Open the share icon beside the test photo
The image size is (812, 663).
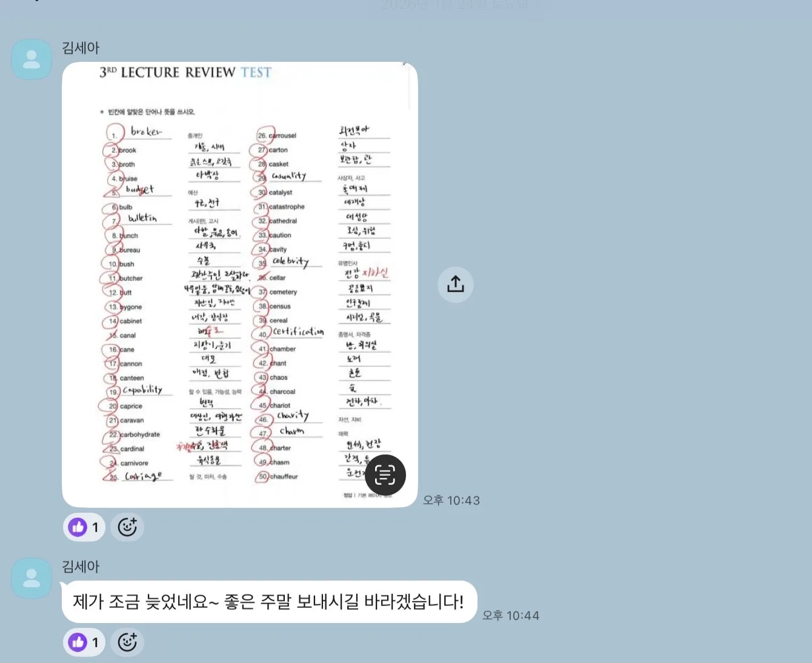[x=455, y=284]
